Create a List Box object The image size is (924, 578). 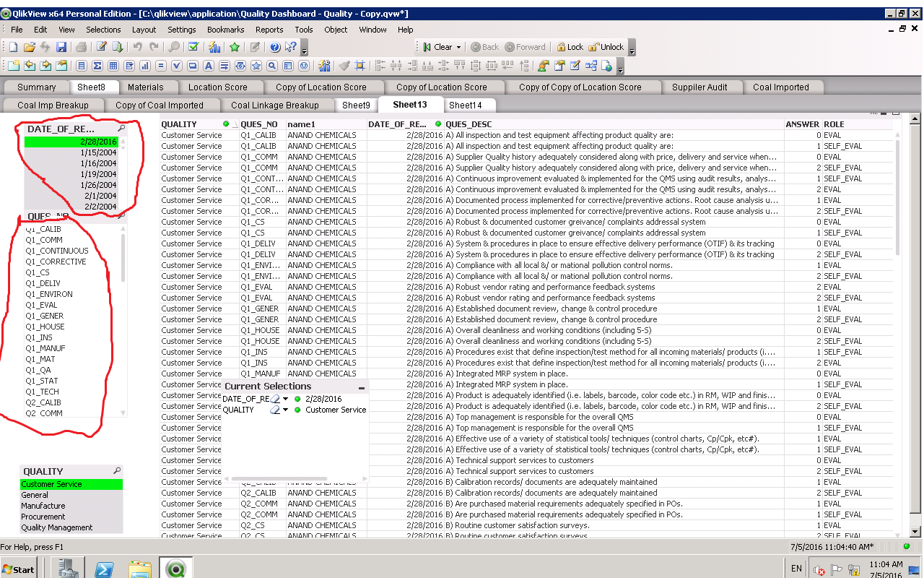[x=82, y=66]
